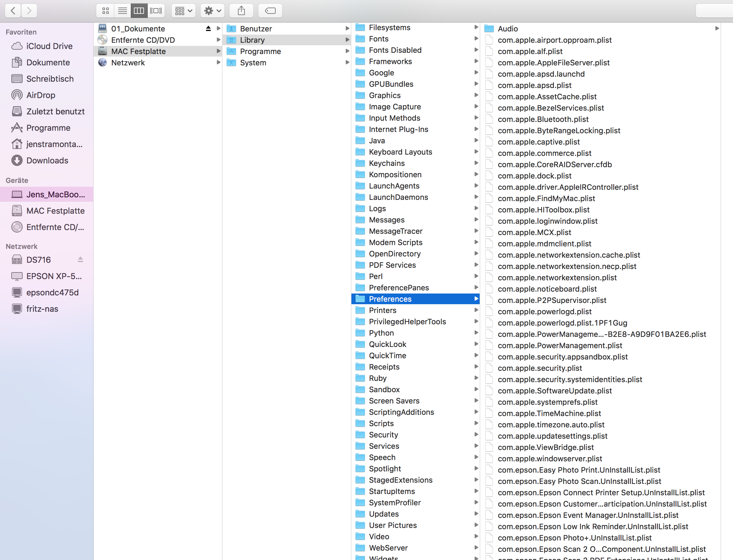
Task: Open the LaunchDaemons folder
Action: coord(398,197)
